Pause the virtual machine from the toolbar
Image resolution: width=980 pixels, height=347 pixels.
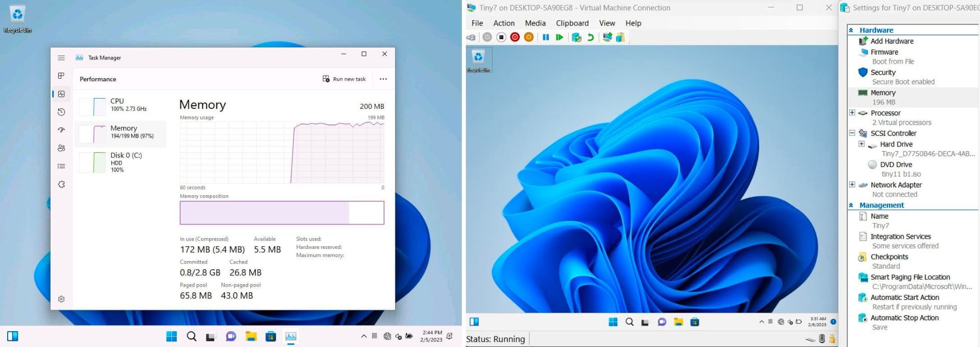coord(546,37)
